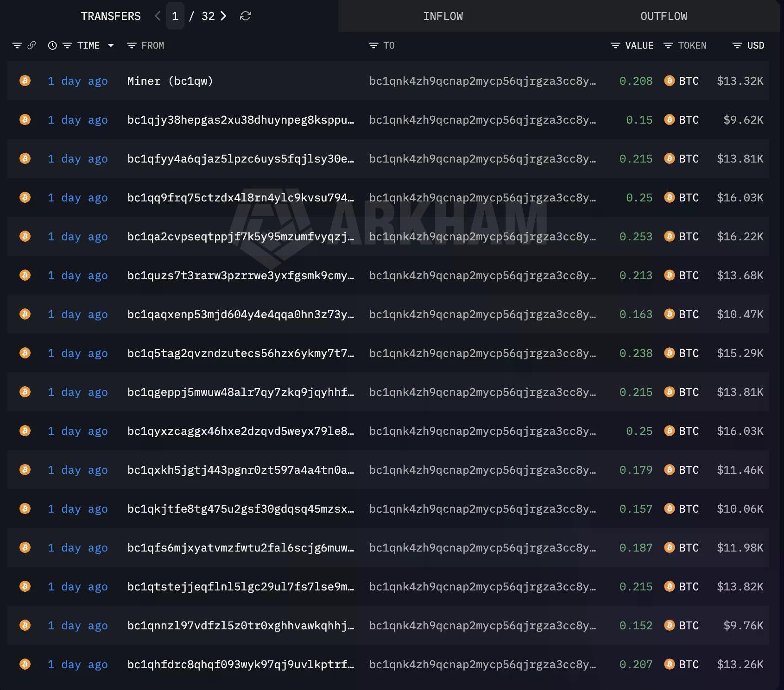Click '1 day ago' on the bc1qhfdrc row
The image size is (784, 690).
click(x=78, y=665)
